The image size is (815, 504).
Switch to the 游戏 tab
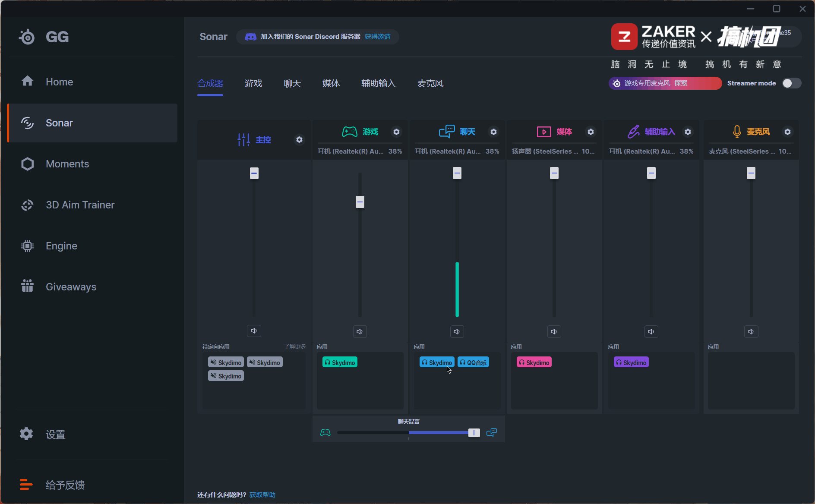[253, 83]
